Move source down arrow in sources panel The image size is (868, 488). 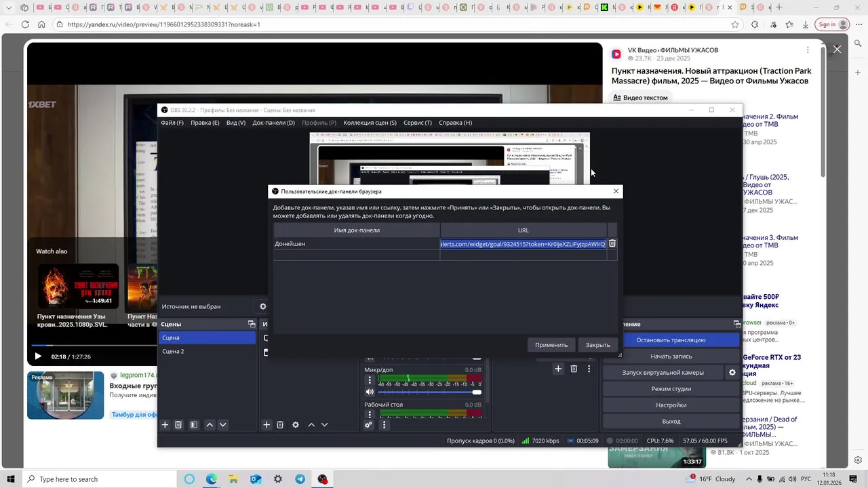coord(324,425)
